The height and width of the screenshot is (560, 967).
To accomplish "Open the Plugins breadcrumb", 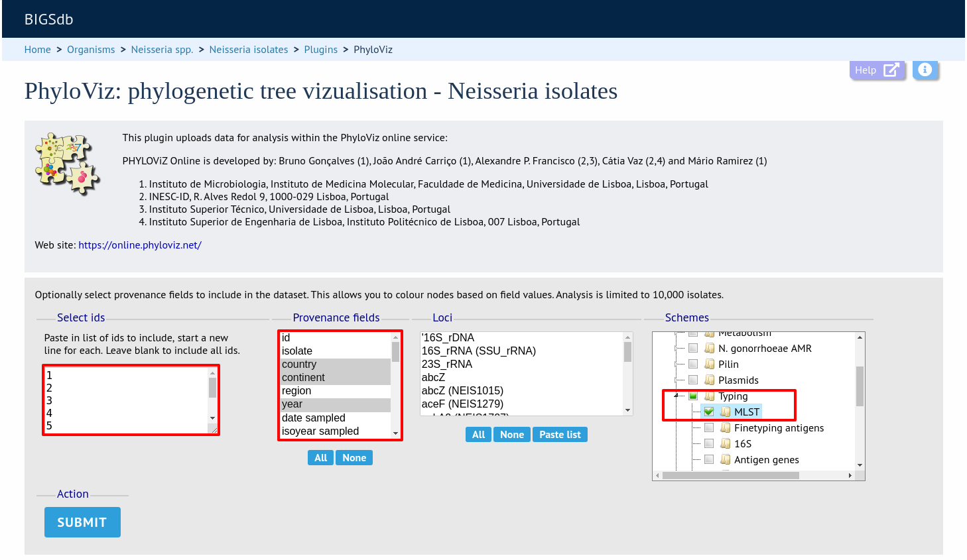I will [321, 50].
